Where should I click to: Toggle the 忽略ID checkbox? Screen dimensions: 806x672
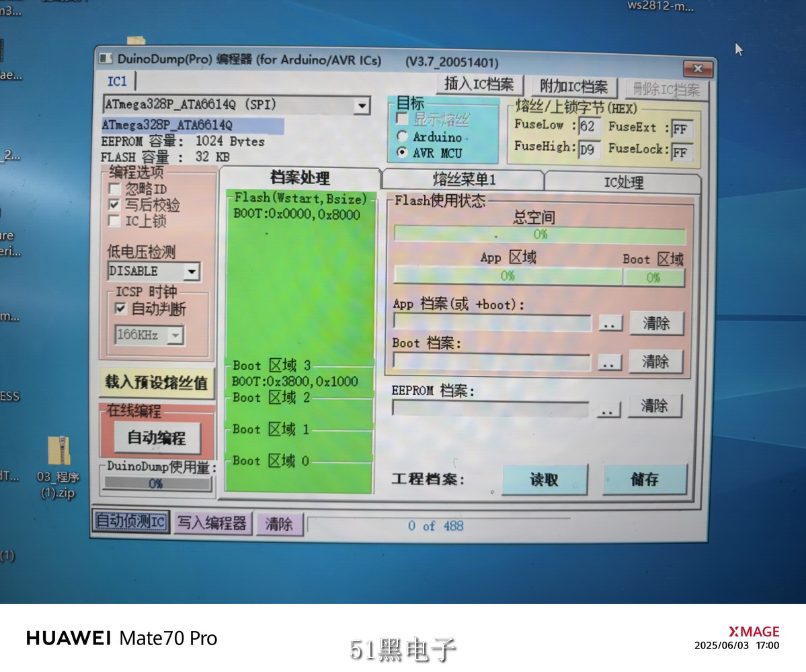tap(115, 189)
